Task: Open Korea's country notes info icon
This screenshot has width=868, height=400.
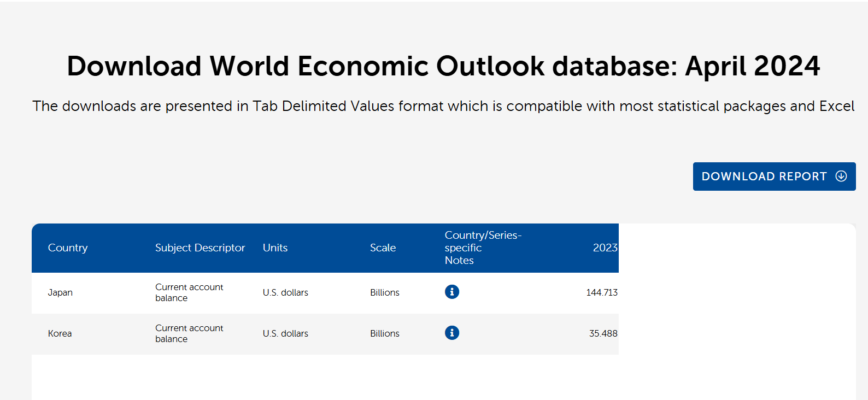Action: click(451, 333)
